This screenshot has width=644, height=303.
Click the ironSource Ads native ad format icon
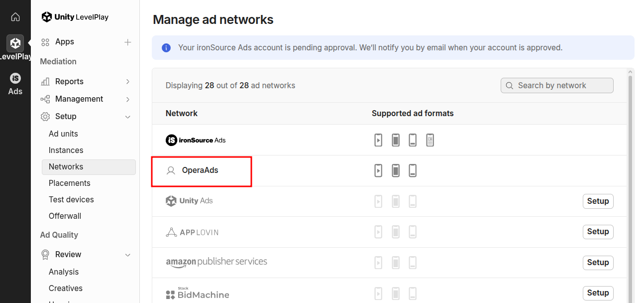tap(430, 140)
